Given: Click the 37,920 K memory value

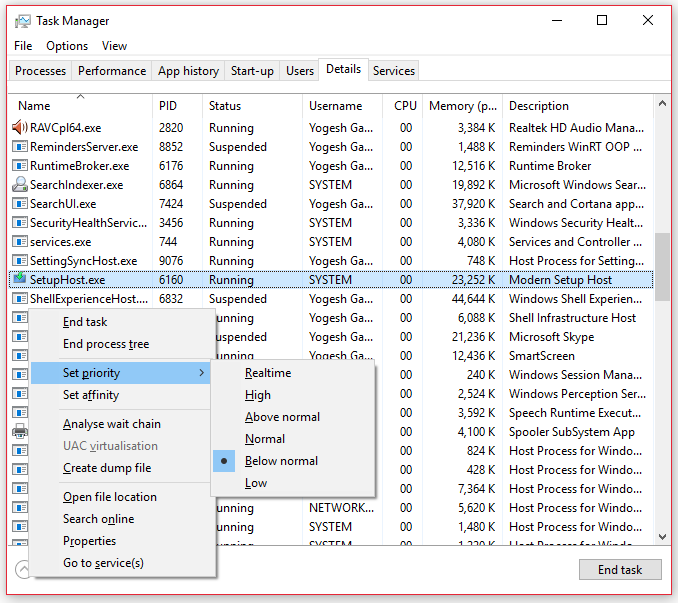Looking at the screenshot, I should coord(473,204).
